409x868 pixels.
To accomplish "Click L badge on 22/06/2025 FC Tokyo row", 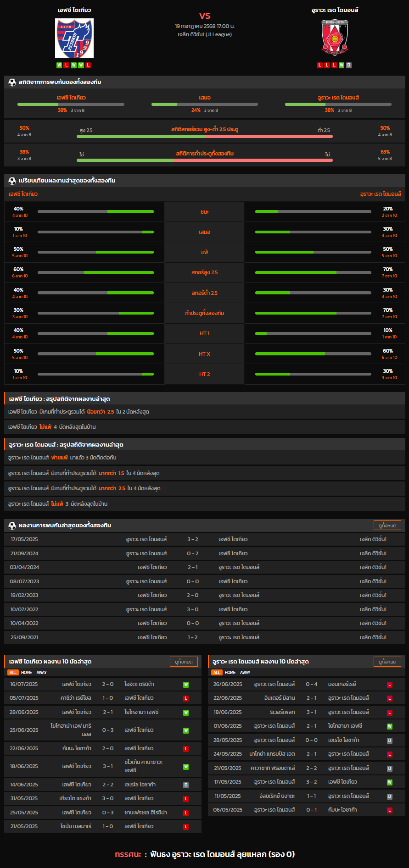I will (186, 749).
